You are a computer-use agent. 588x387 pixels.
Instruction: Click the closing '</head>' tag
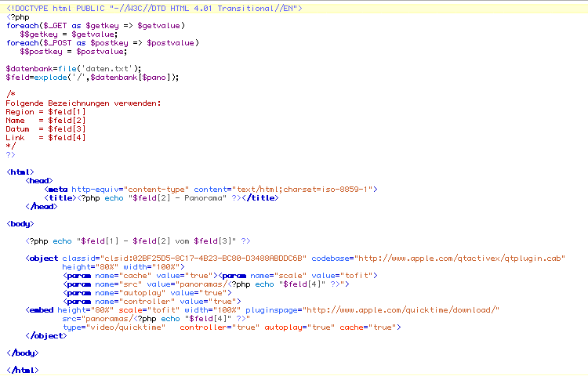coord(42,206)
